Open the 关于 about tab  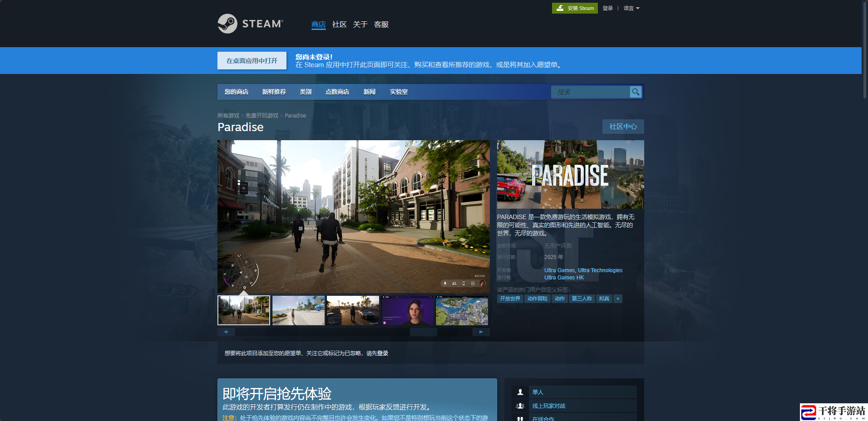coord(360,24)
